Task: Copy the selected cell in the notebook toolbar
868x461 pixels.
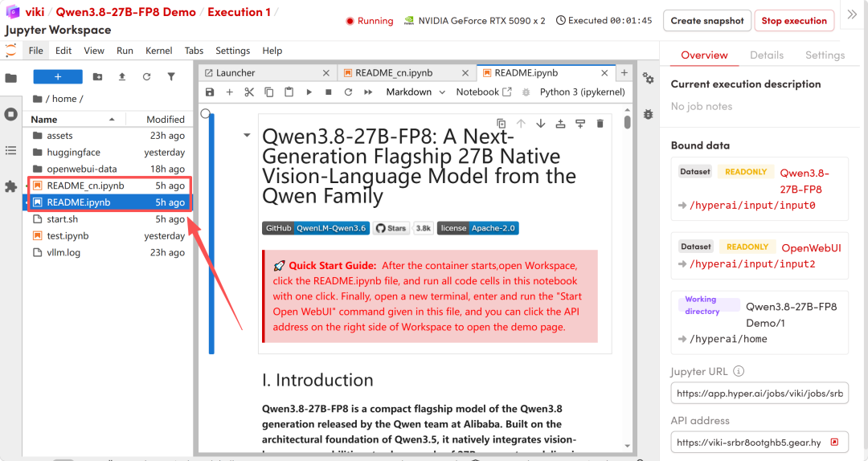Action: (x=269, y=92)
